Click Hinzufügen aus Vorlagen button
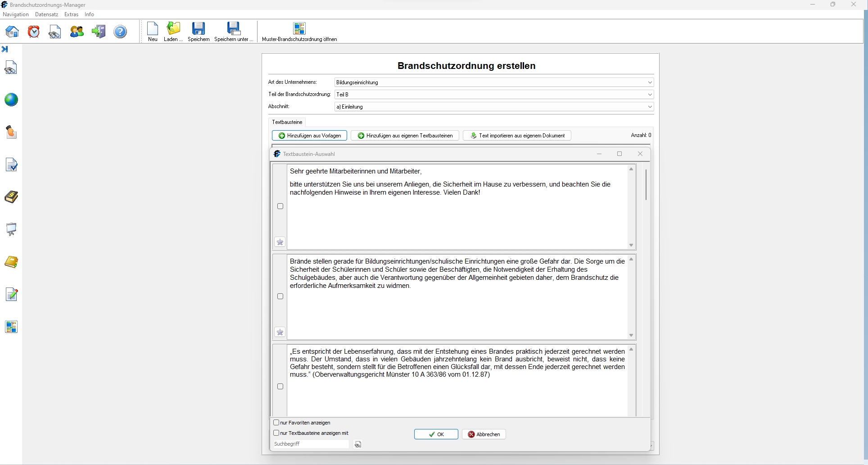This screenshot has height=465, width=868. [309, 136]
